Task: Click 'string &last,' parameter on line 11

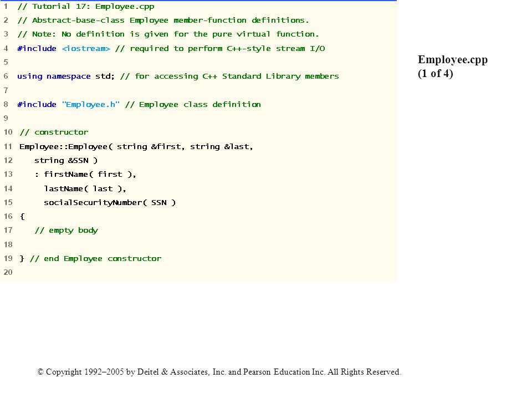Action: [222, 146]
